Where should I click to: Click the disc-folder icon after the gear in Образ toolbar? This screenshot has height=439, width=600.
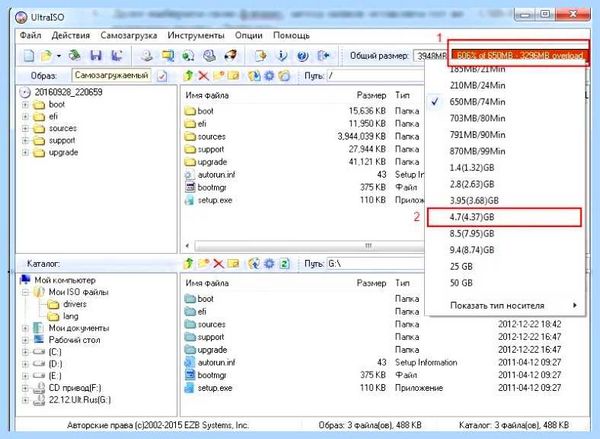click(284, 76)
